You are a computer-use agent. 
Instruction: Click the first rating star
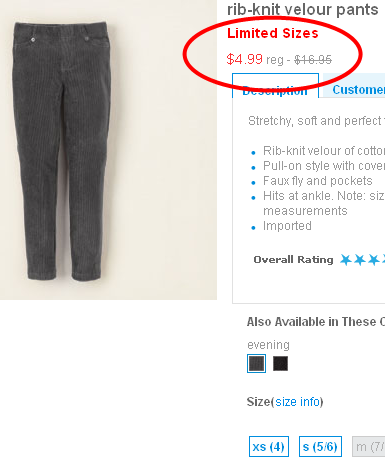[346, 259]
